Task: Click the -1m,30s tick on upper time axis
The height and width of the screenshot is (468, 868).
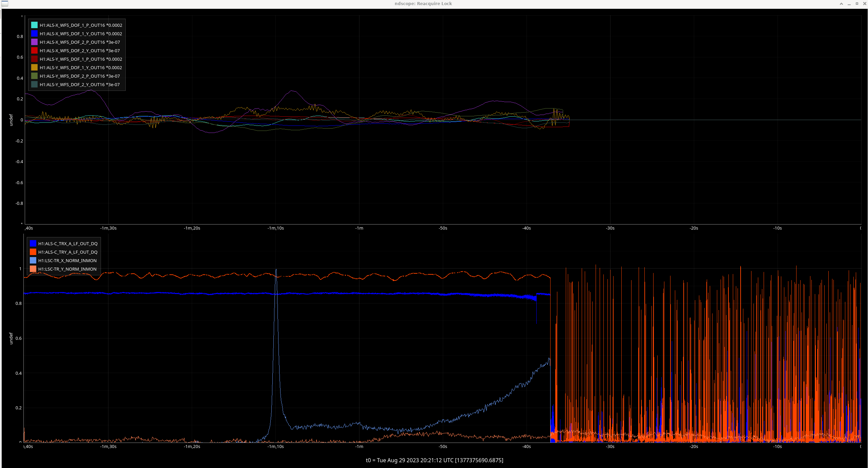Action: point(108,228)
